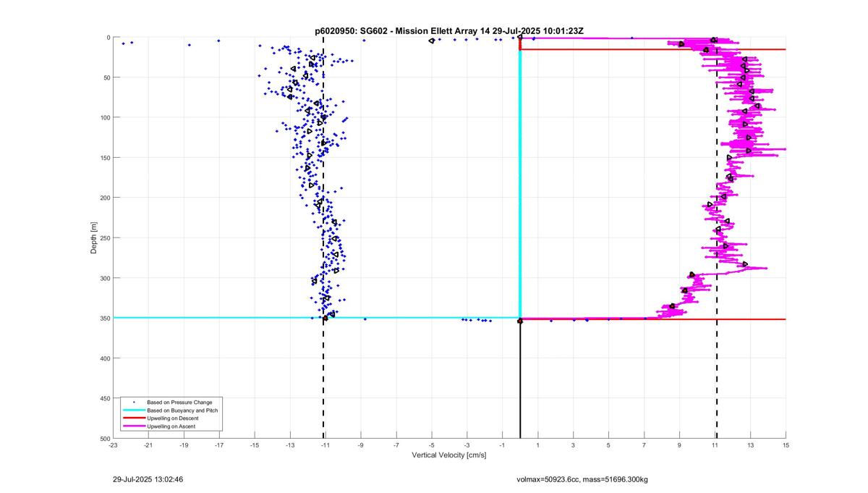Screen dimensions: 868x493
Task: Click depth axis tick label '150'
Action: tap(104, 158)
